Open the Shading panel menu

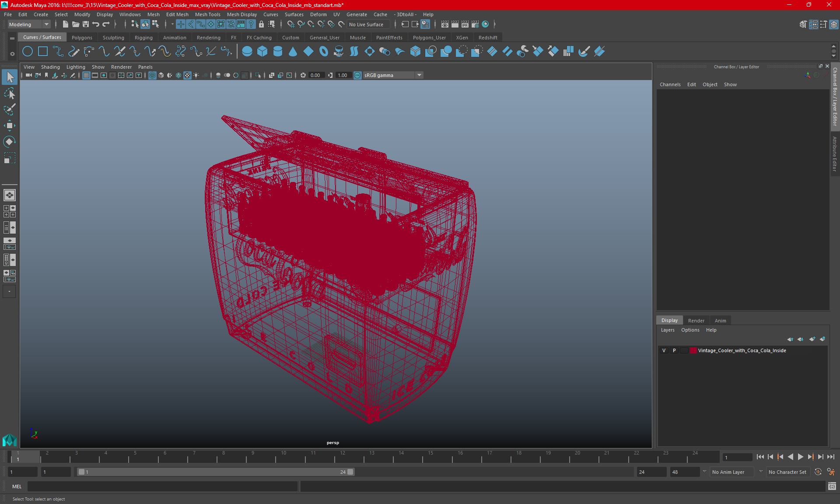click(x=50, y=67)
